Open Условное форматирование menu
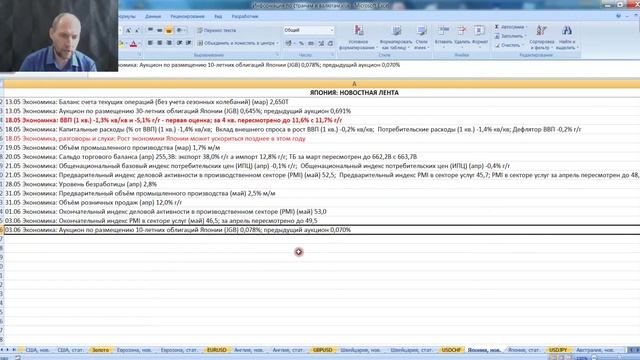 click(x=358, y=37)
